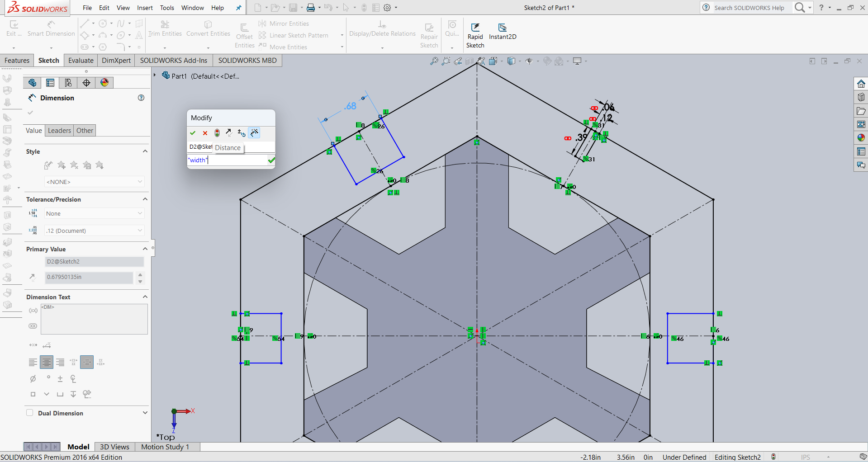
Task: Right justify the dimension text
Action: (60, 362)
